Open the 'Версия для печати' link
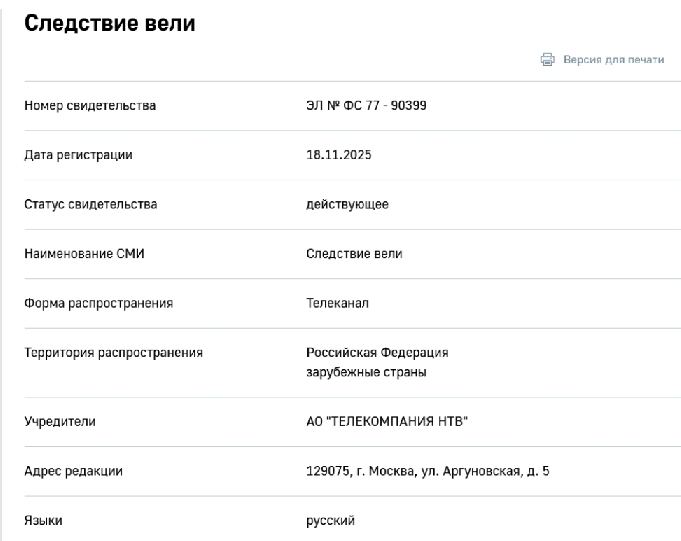Image resolution: width=681 pixels, height=541 pixels. point(614,59)
